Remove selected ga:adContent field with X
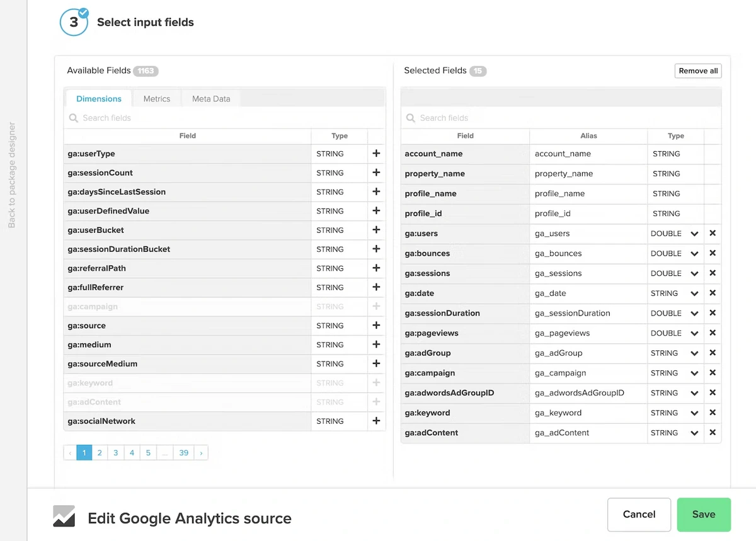Image resolution: width=756 pixels, height=541 pixels. (x=713, y=433)
